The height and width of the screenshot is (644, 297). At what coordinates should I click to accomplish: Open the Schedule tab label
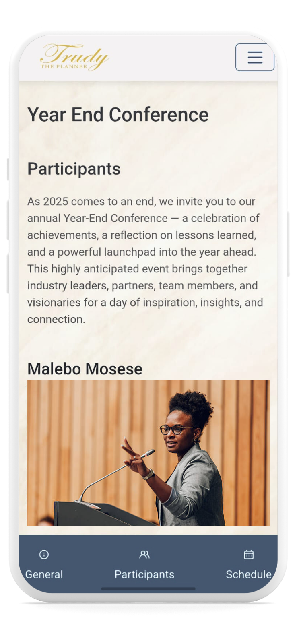[249, 574]
